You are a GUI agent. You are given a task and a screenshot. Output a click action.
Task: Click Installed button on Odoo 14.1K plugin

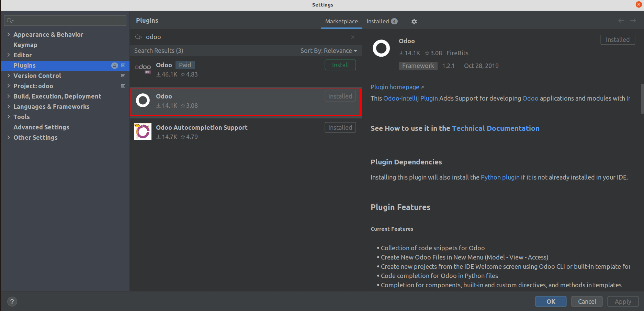pyautogui.click(x=340, y=96)
